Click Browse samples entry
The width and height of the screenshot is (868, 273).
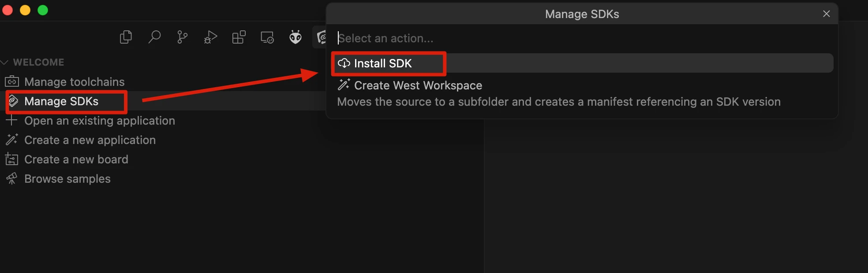(x=67, y=179)
